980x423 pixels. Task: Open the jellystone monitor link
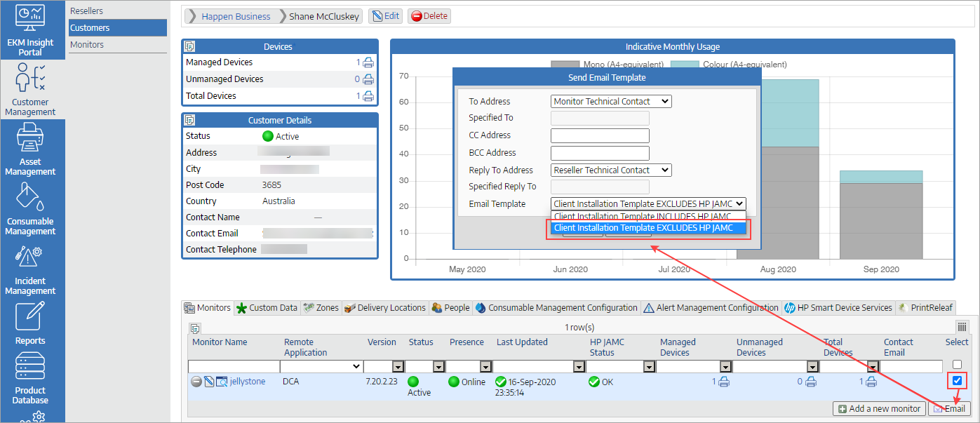(248, 382)
